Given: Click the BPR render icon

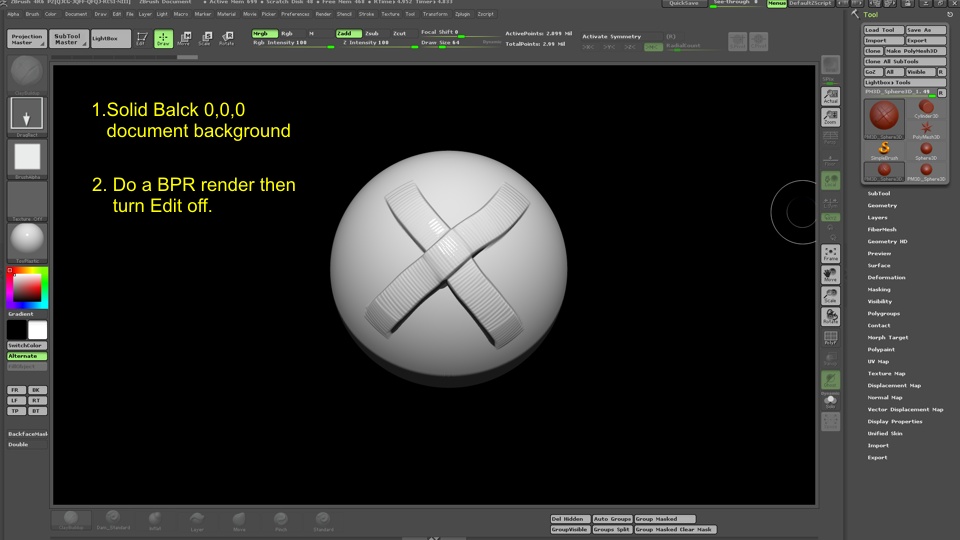Looking at the screenshot, I should (x=830, y=65).
